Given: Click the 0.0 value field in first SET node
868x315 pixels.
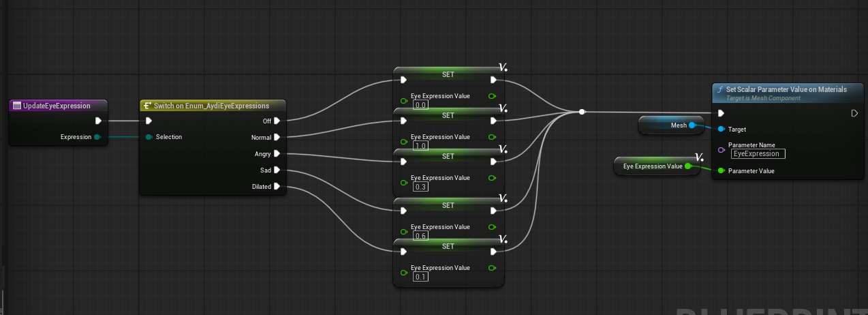Looking at the screenshot, I should (421, 105).
